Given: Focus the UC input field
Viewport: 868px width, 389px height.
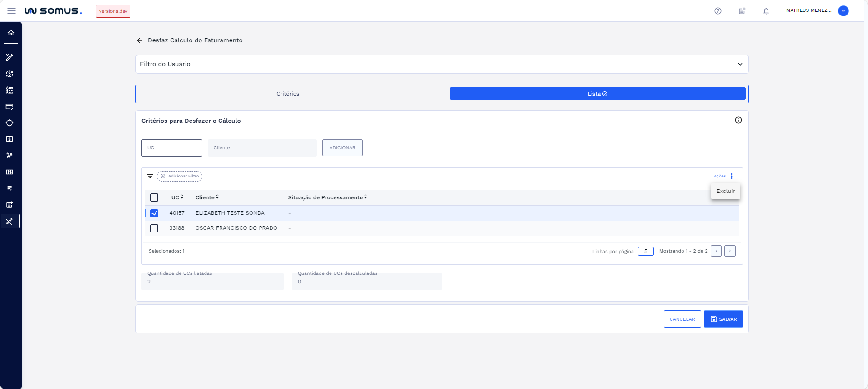Looking at the screenshot, I should [171, 148].
